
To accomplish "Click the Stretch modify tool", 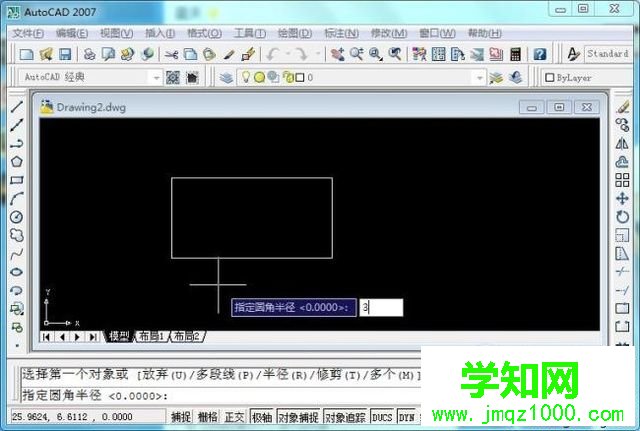I will click(622, 254).
